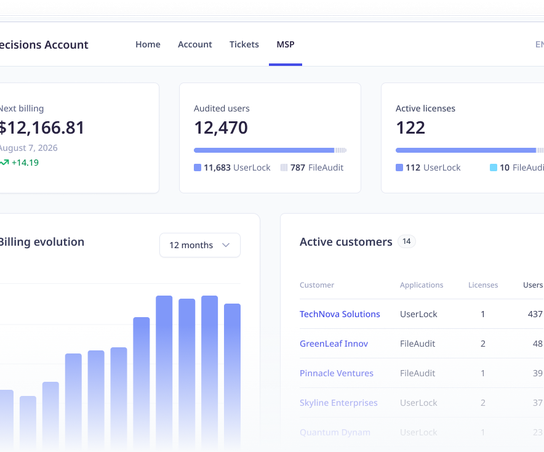Click the FileAudit cell in GreenLeaf Innov row
The height and width of the screenshot is (452, 544).
point(417,344)
